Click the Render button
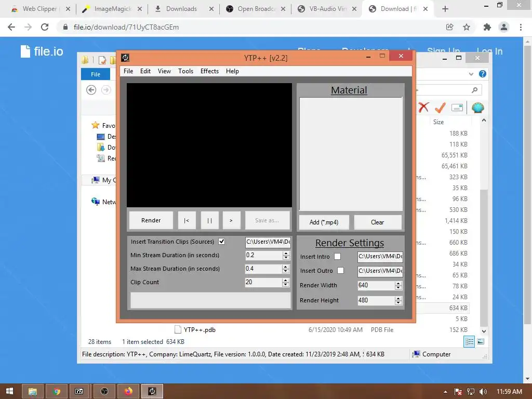Viewport: 532px width, 399px height. click(151, 220)
